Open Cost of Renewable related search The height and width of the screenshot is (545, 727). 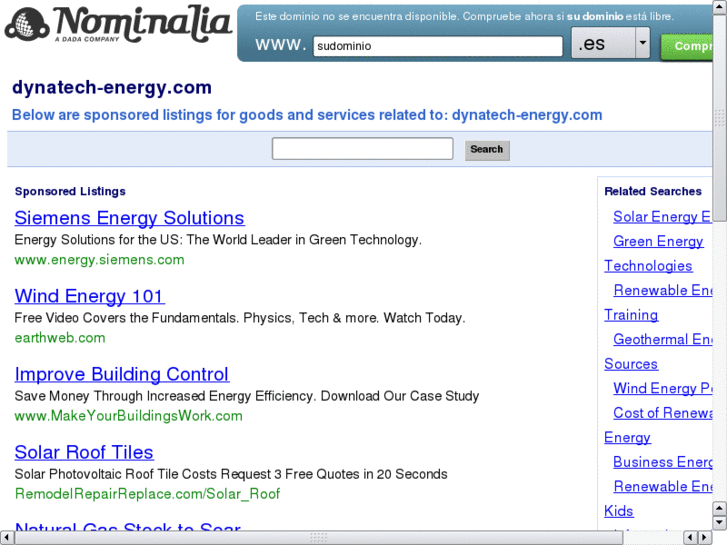tap(662, 413)
